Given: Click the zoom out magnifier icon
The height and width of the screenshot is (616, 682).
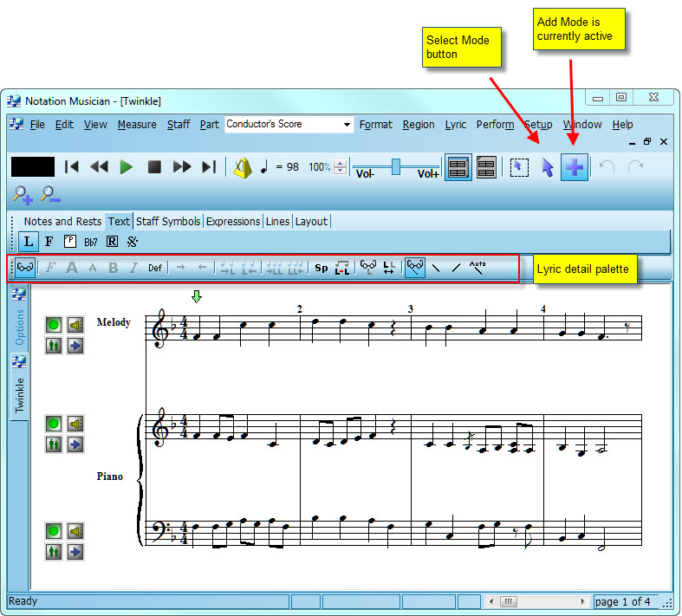Looking at the screenshot, I should [49, 196].
